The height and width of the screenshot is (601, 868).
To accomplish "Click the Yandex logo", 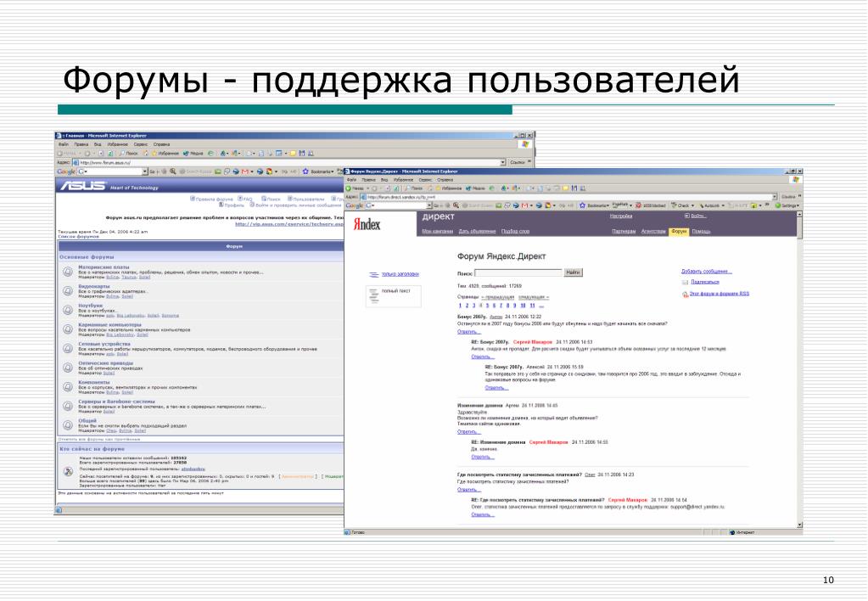I will tap(367, 224).
